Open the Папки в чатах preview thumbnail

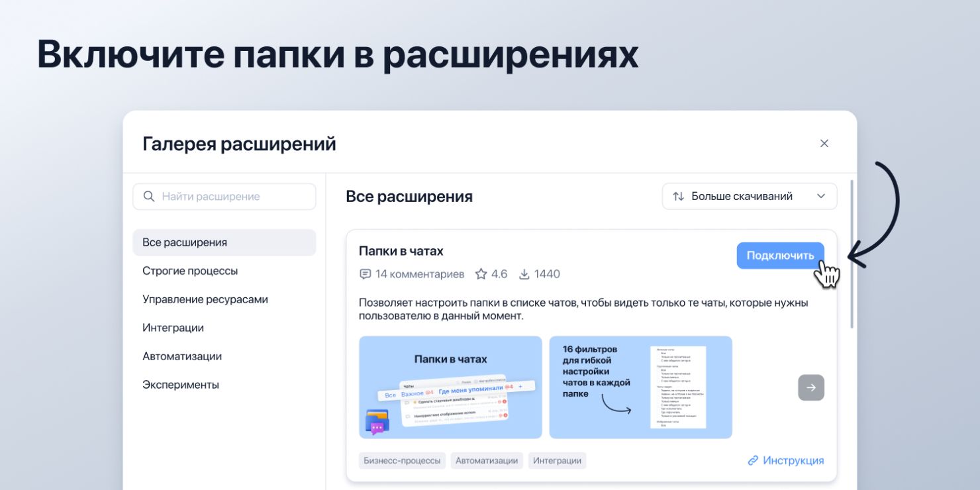pyautogui.click(x=450, y=387)
